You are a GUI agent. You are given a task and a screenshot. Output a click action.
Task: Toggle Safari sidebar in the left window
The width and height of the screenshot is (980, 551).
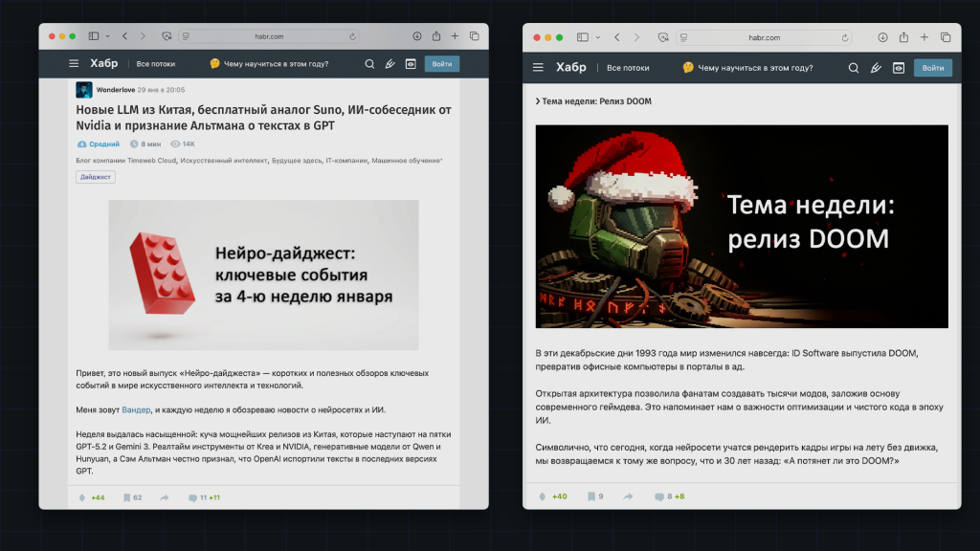click(94, 36)
